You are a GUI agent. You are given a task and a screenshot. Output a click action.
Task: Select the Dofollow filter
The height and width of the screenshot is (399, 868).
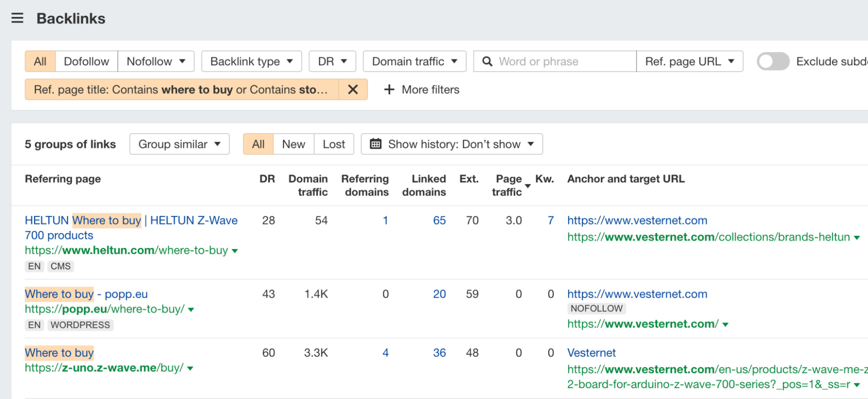point(86,61)
